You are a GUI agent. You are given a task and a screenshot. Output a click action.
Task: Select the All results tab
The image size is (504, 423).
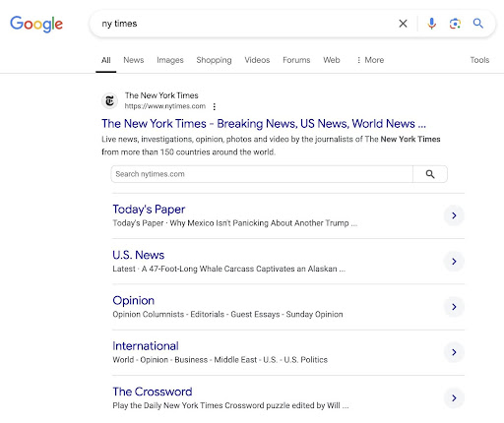(106, 60)
